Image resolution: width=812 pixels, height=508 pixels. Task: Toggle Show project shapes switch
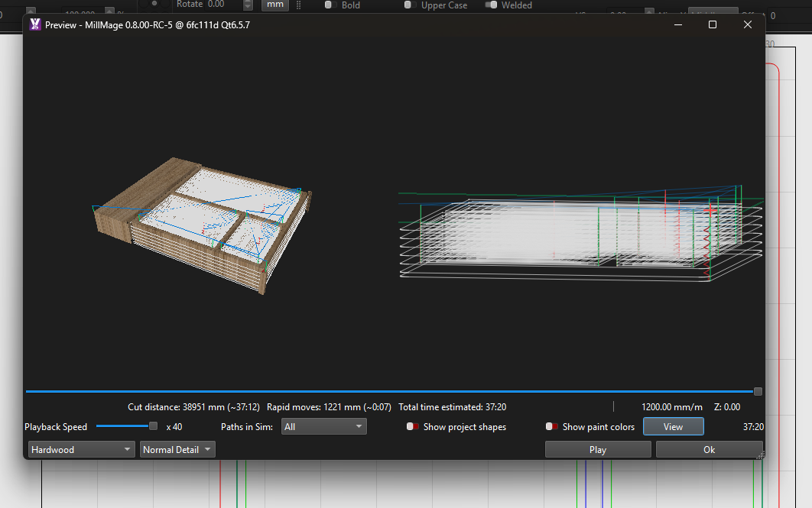tap(413, 427)
